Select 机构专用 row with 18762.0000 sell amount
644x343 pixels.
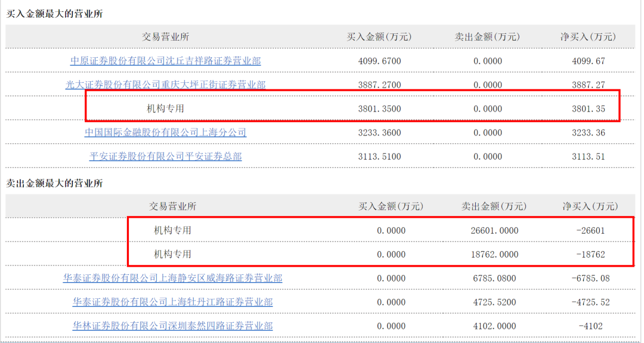[172, 254]
